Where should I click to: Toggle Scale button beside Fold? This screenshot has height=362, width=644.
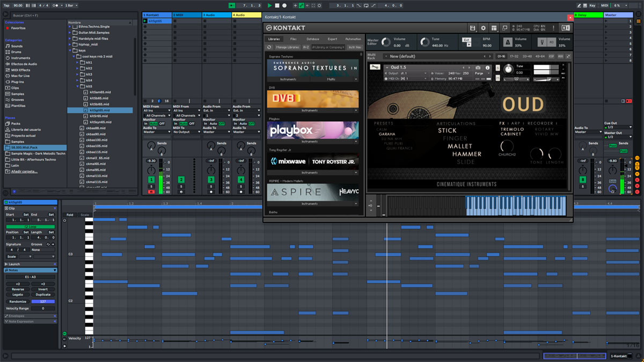coord(85,215)
